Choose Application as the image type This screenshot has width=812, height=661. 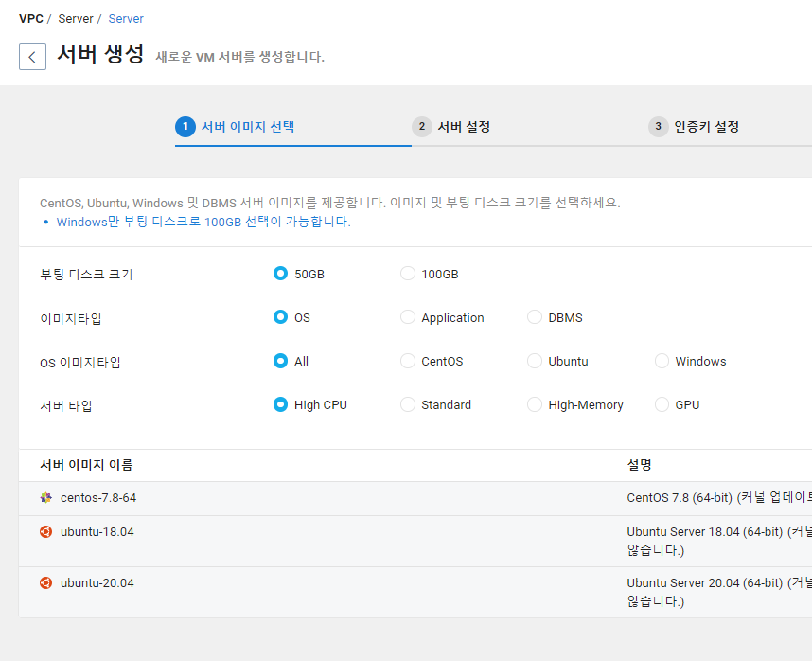pos(408,317)
